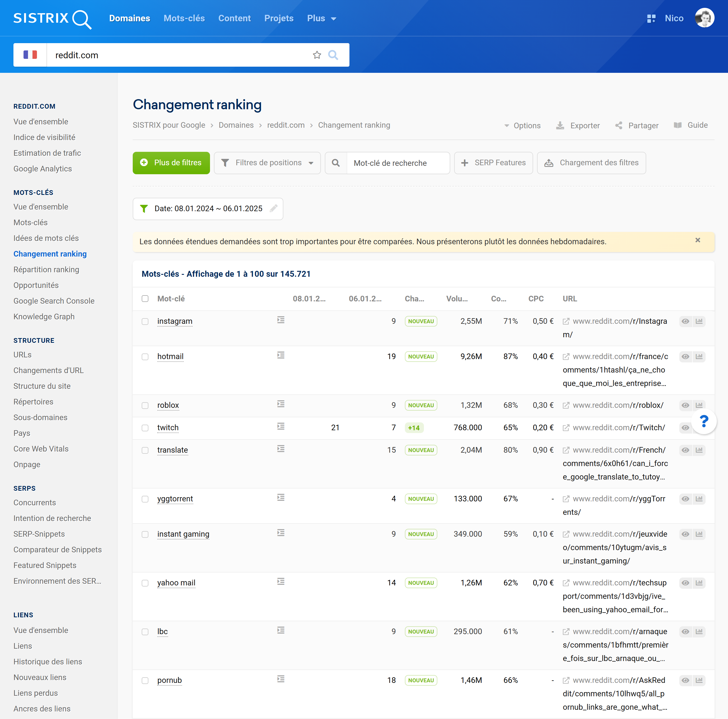
Task: Open SERP list icon for instant gaming
Action: pos(281,533)
